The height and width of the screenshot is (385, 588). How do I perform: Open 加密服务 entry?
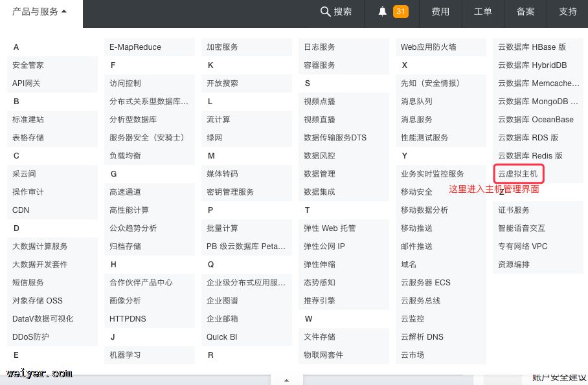(222, 47)
